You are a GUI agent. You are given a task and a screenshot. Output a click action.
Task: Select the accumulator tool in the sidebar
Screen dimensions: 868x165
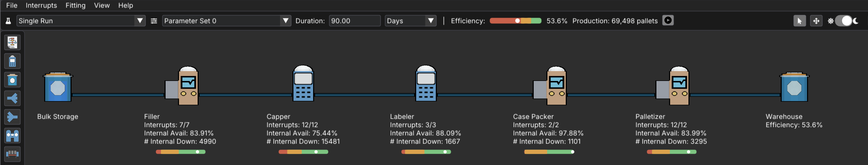12,135
